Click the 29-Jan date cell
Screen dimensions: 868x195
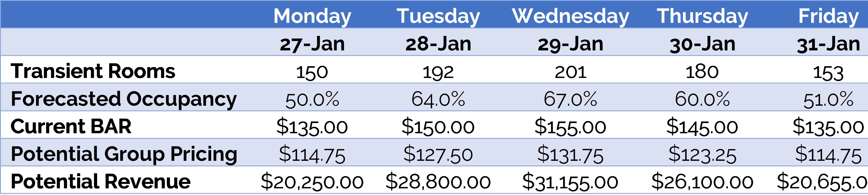pos(570,44)
